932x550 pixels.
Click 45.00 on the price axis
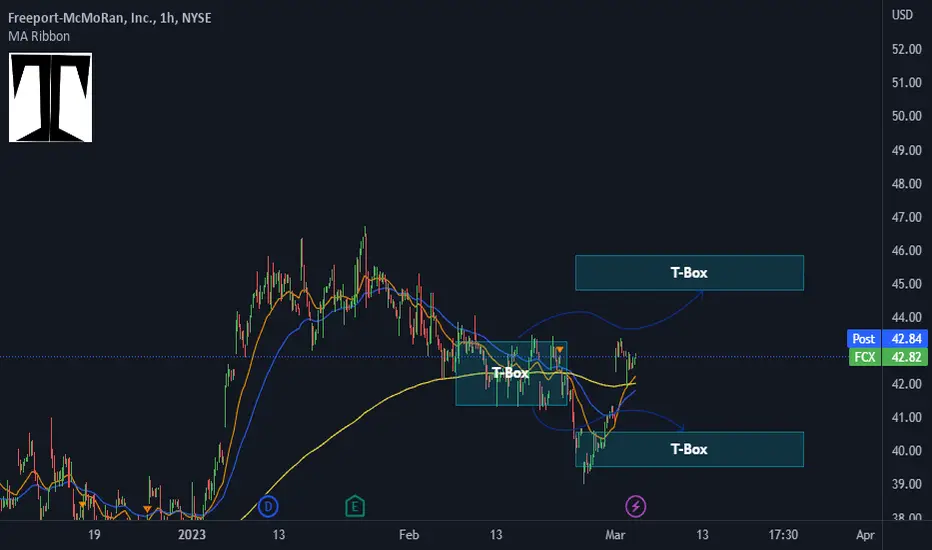(906, 284)
